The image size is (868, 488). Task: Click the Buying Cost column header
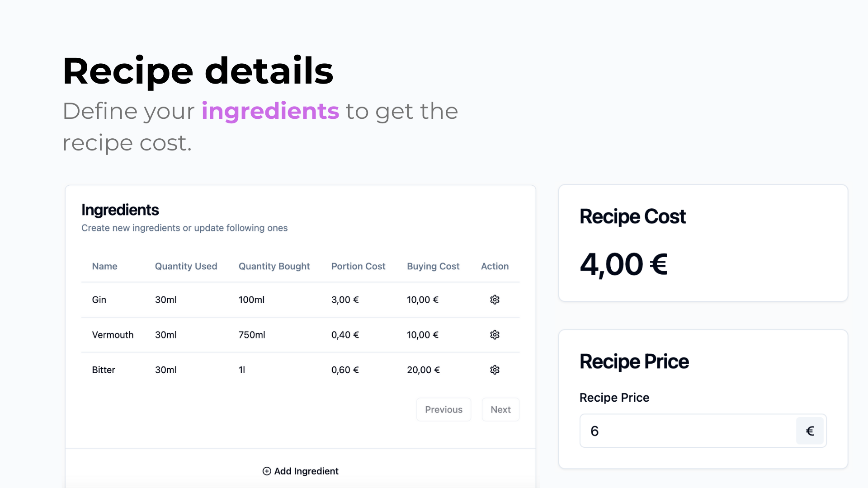(433, 266)
